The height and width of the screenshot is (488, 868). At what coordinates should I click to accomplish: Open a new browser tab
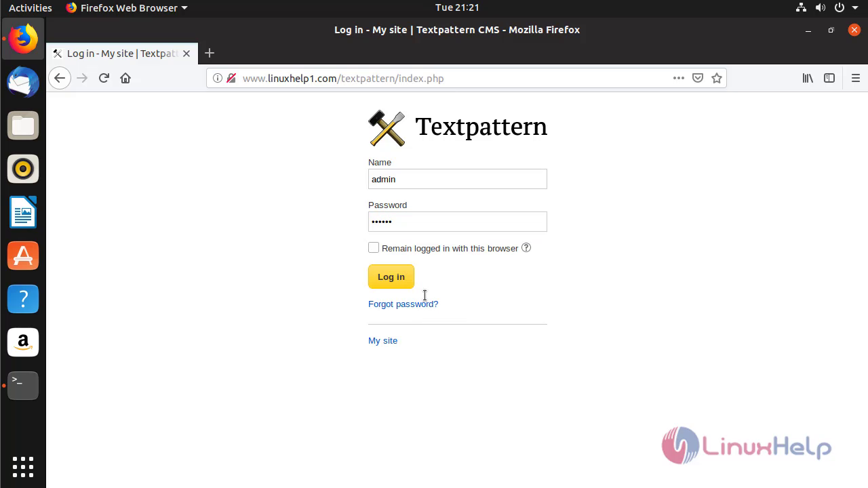210,53
